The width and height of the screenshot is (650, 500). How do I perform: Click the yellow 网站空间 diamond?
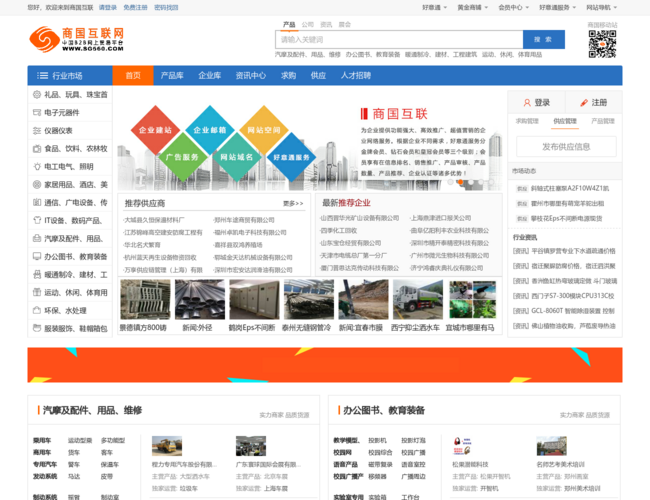point(264,130)
